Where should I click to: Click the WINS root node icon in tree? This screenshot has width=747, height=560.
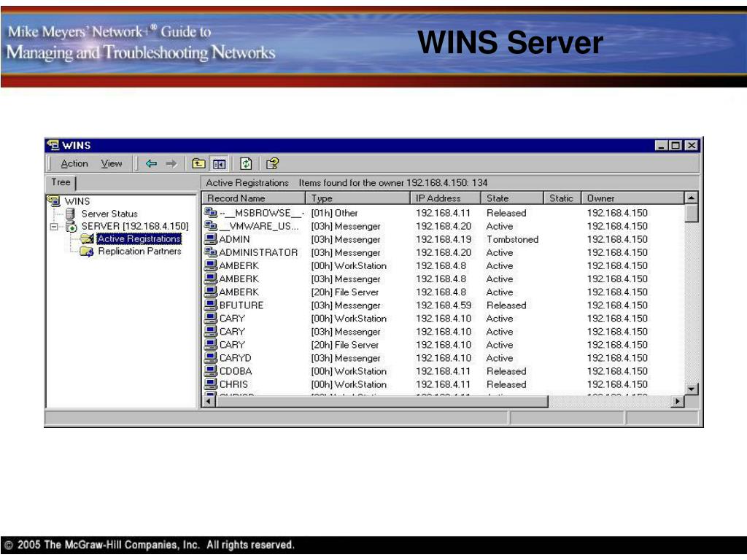coord(54,201)
